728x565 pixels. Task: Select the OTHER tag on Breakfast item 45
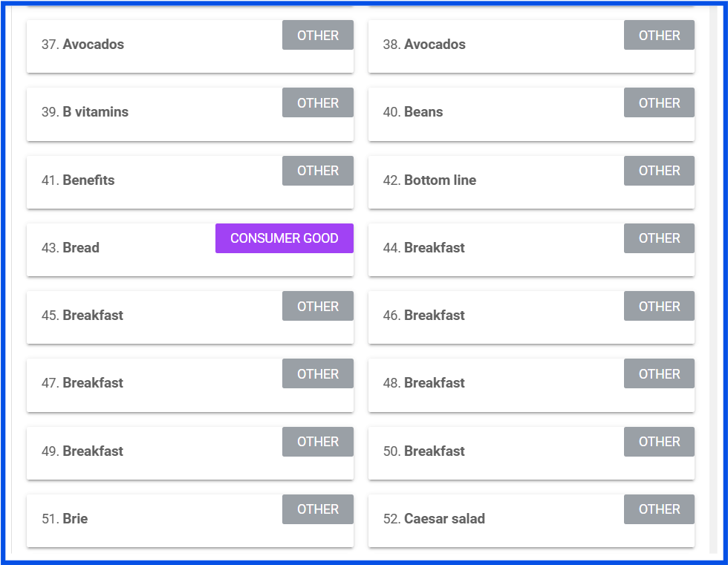tap(317, 306)
